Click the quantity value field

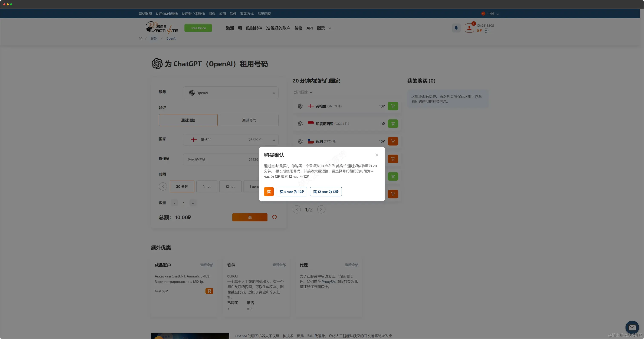point(184,204)
